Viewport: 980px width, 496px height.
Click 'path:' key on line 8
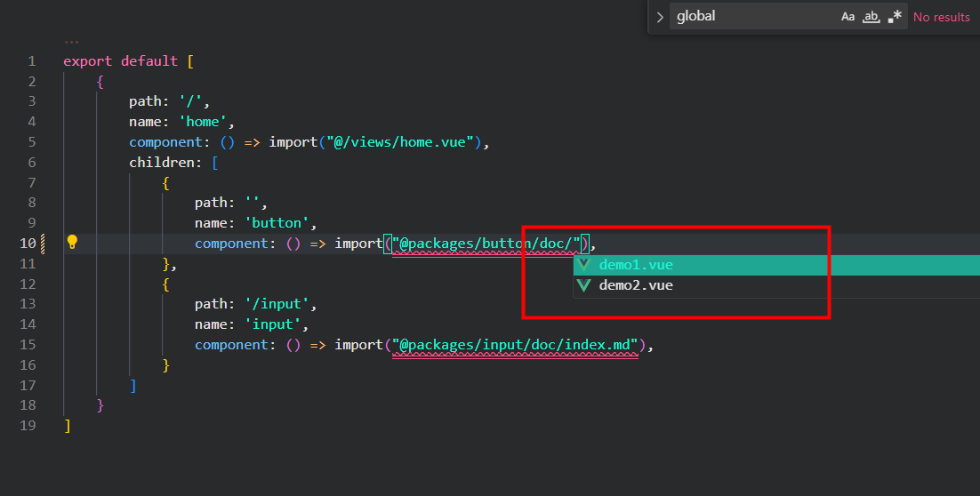tap(215, 203)
